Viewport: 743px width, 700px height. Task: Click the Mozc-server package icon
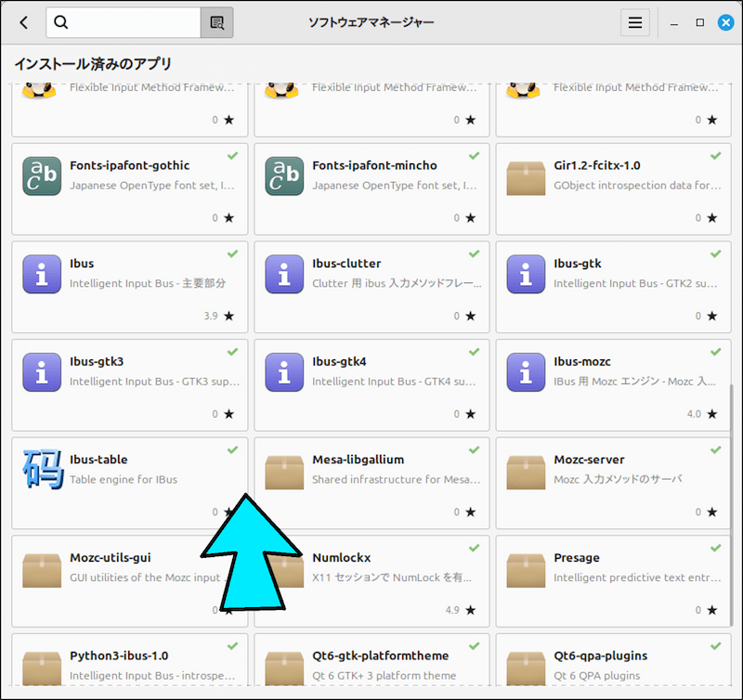(526, 472)
